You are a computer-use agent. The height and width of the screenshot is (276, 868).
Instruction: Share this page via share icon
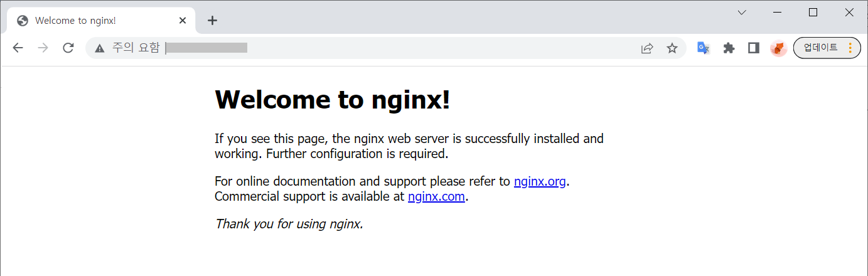(x=647, y=48)
